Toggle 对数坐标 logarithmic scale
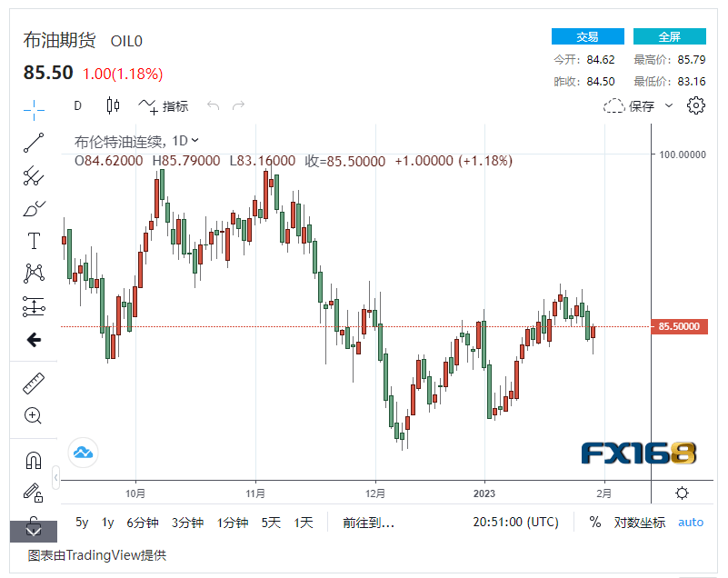 639,523
